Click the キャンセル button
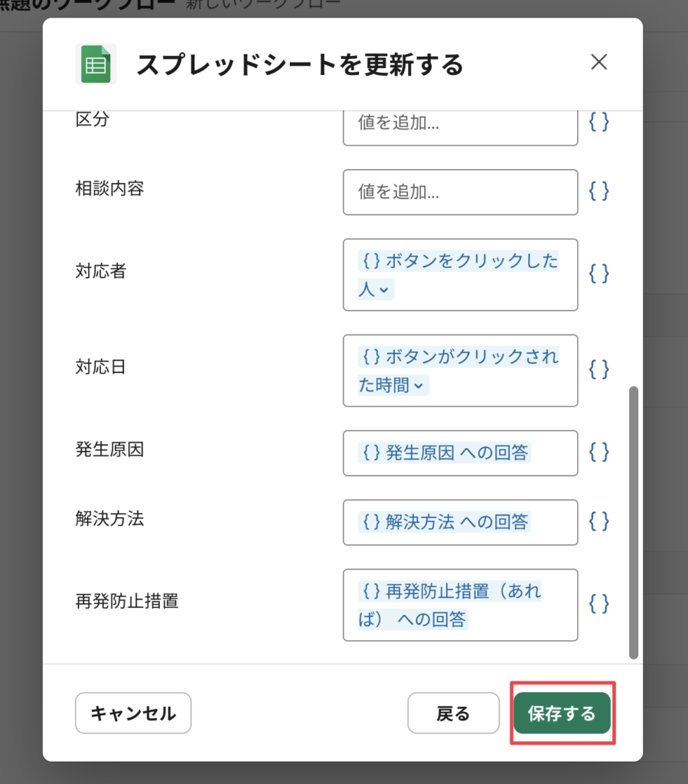The width and height of the screenshot is (688, 784). tap(133, 714)
